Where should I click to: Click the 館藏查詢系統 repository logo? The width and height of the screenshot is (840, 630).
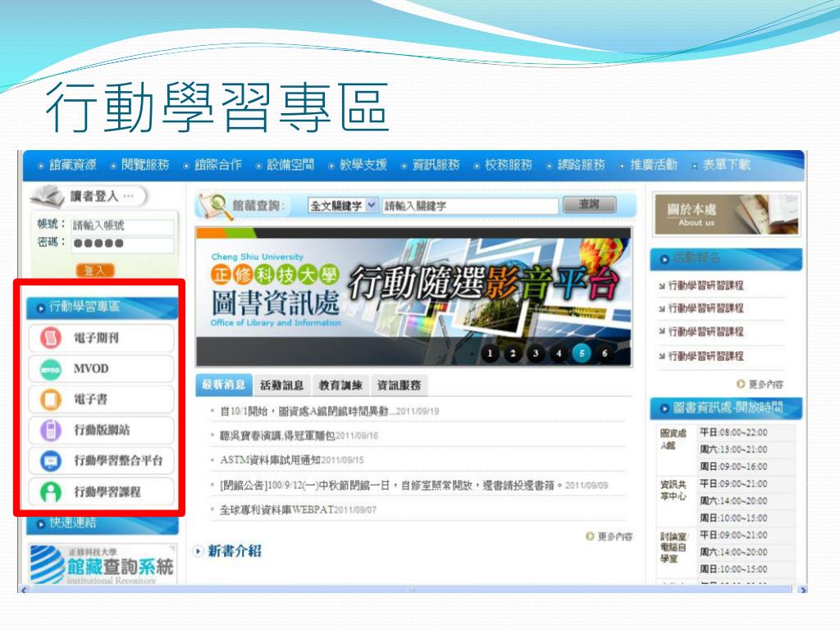pos(103,564)
